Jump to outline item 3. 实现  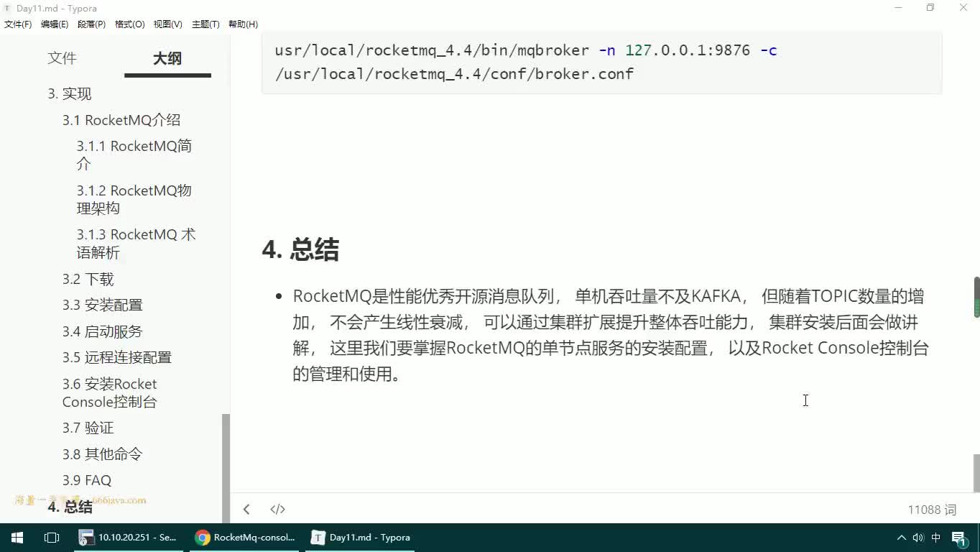(70, 94)
